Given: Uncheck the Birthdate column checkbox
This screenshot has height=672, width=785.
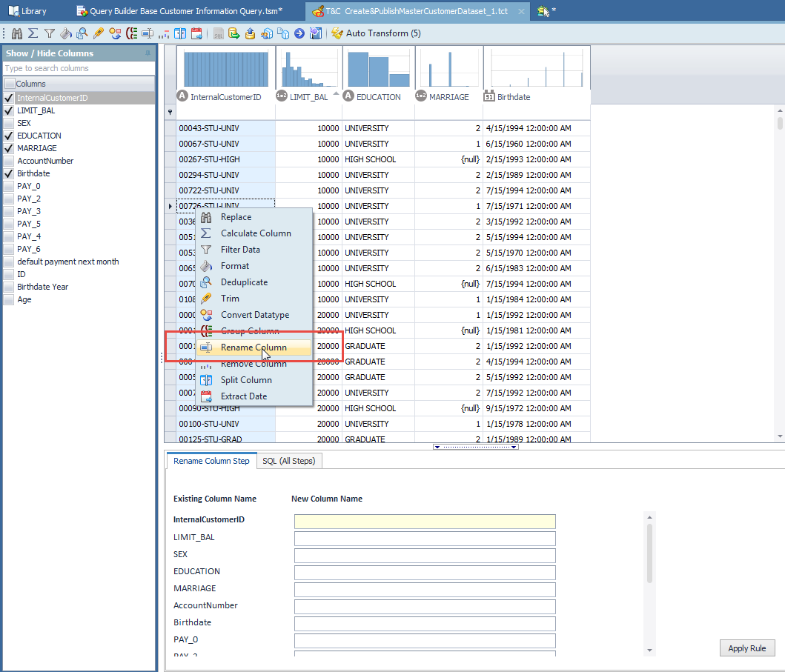Looking at the screenshot, I should 8,173.
